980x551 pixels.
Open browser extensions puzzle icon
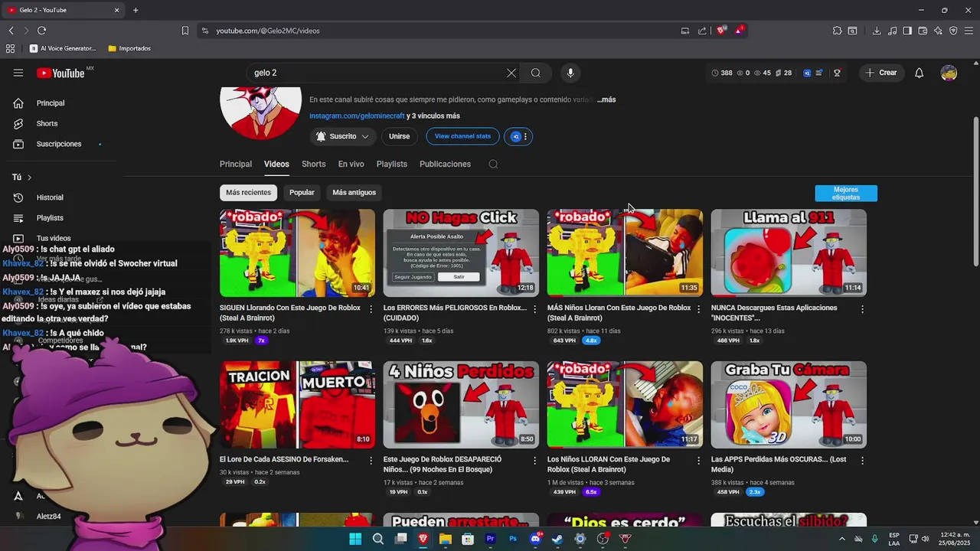(x=837, y=31)
